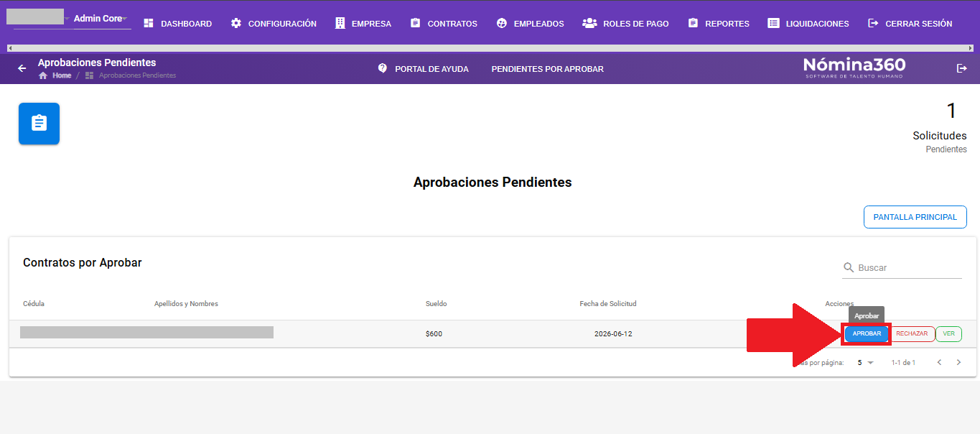Open the Empleados menu

[530, 24]
